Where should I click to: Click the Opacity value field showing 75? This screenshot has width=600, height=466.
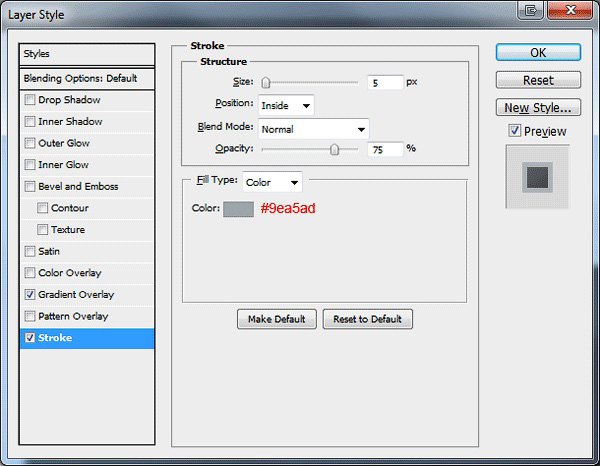(385, 149)
